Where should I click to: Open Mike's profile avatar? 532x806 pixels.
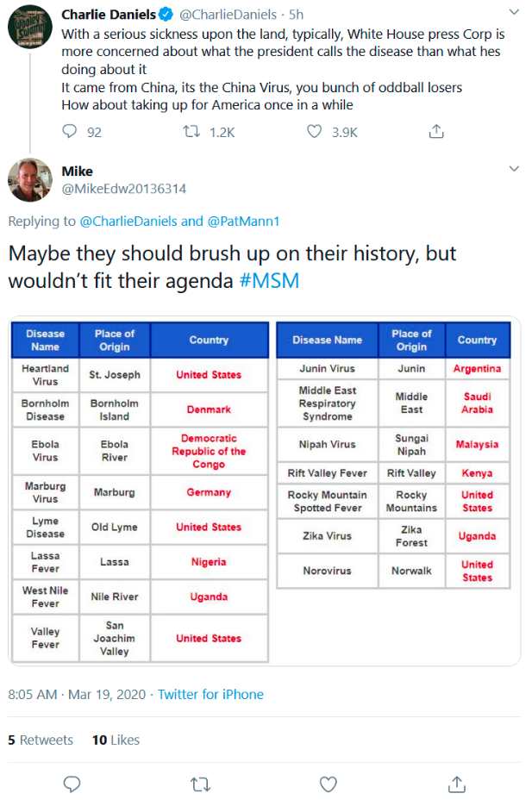pos(30,180)
